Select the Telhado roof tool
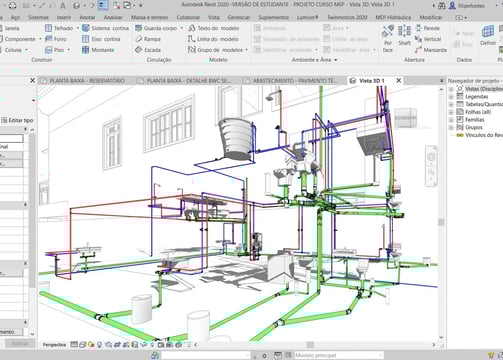The height and width of the screenshot is (360, 503). click(x=59, y=28)
